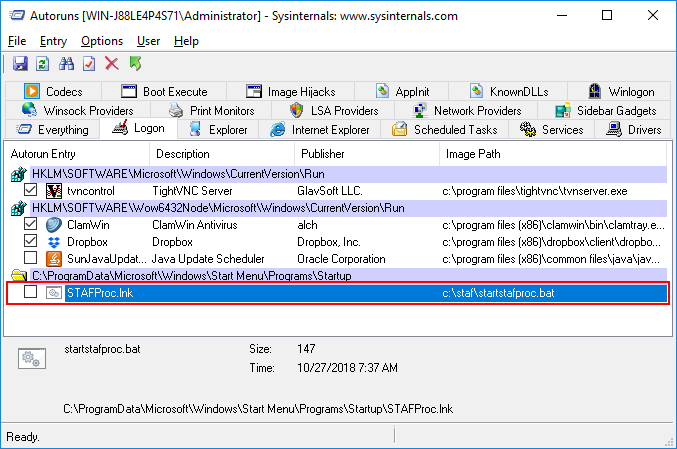Switch to the Services tab
677x449 pixels.
[552, 130]
